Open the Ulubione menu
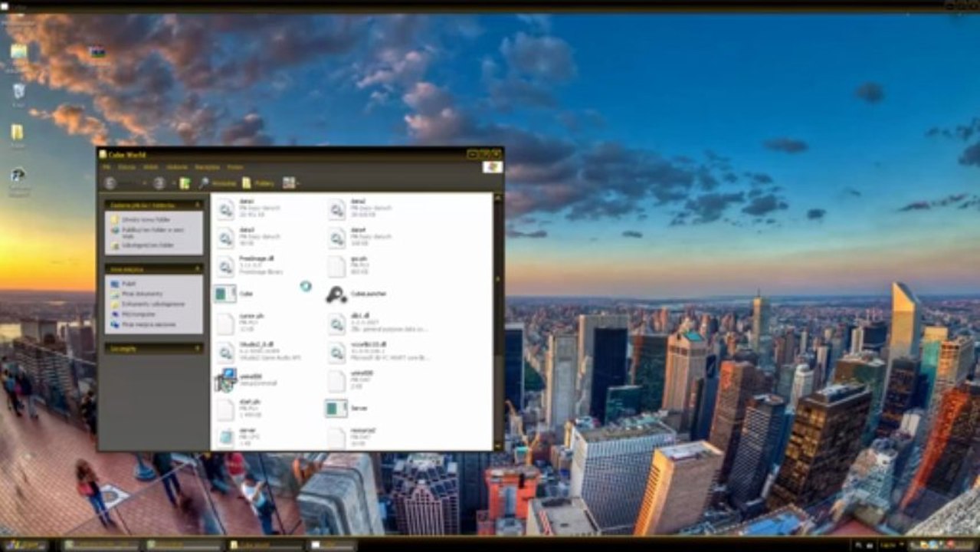980x552 pixels. coord(177,166)
